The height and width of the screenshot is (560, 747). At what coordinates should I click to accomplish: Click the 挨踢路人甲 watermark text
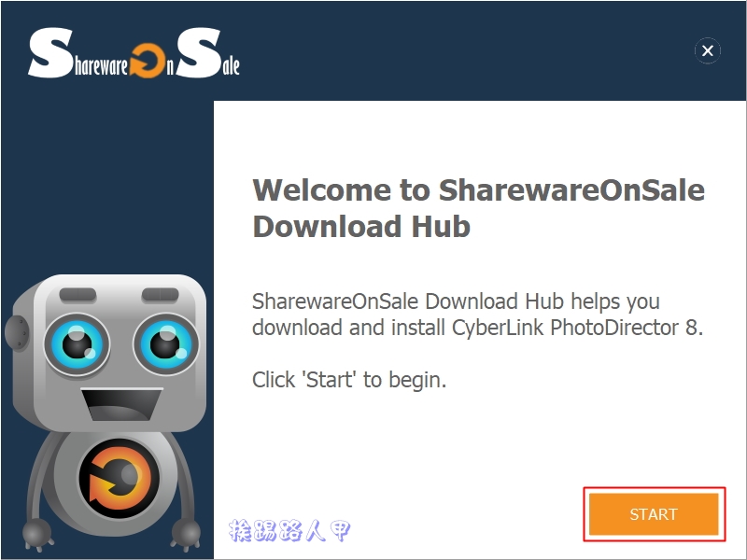coord(289,530)
